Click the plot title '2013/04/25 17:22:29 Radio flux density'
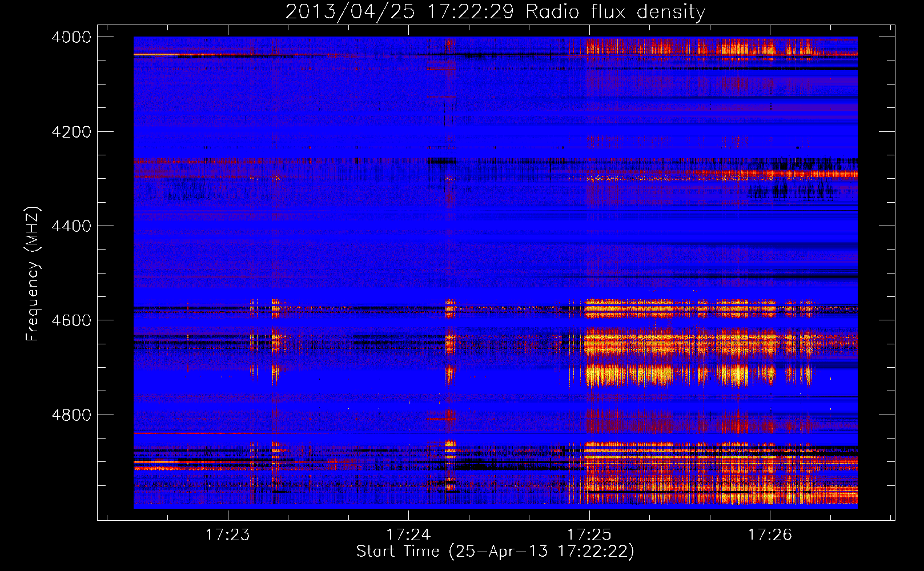The width and height of the screenshot is (924, 571). 495,12
